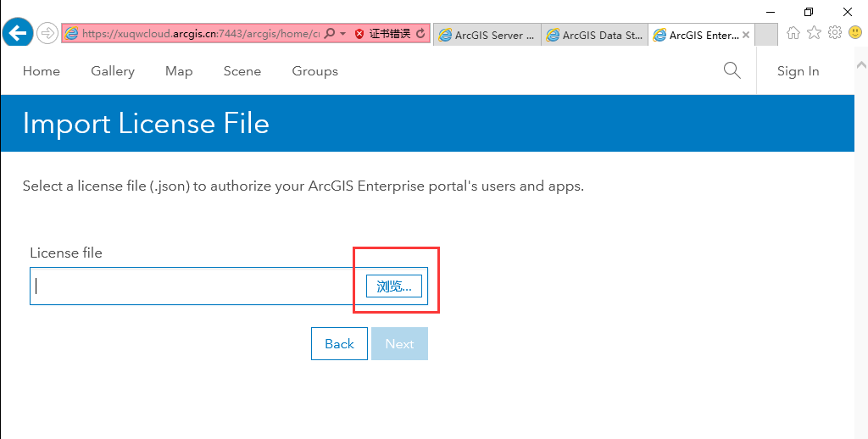
Task: Open the Home navigation link
Action: (x=42, y=71)
